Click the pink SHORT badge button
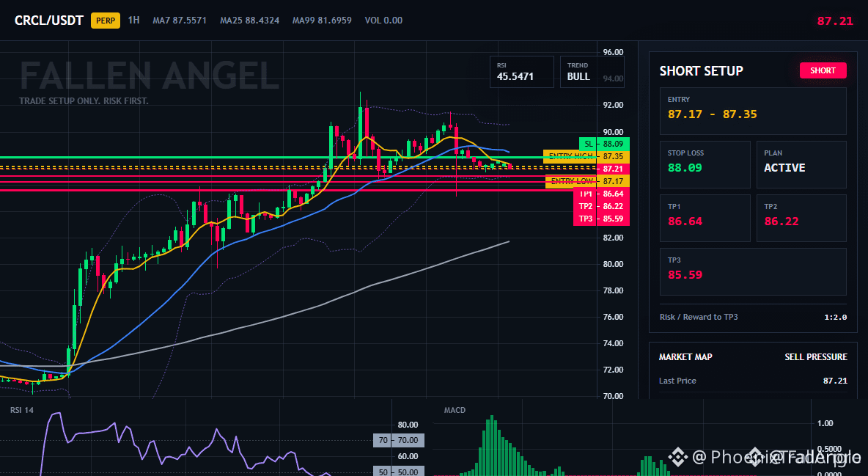Viewport: 868px width, 476px height. point(823,70)
